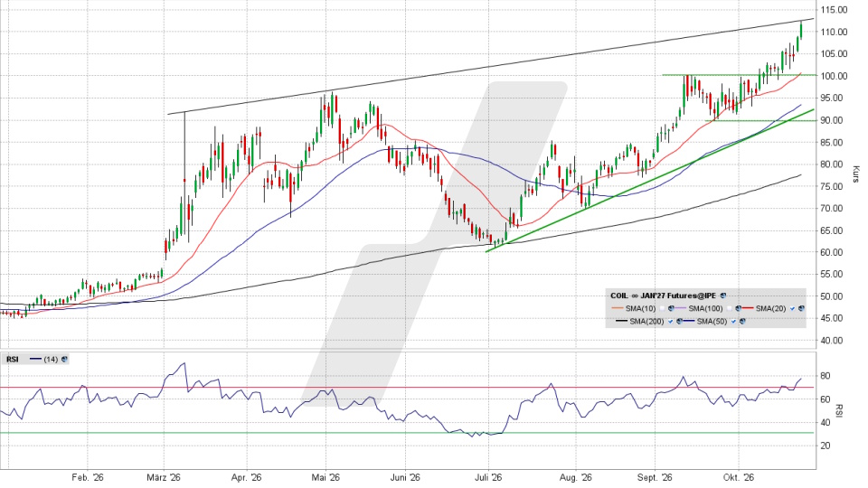Click the SMA(50) legend label
This screenshot has width=868, height=488.
712,321
